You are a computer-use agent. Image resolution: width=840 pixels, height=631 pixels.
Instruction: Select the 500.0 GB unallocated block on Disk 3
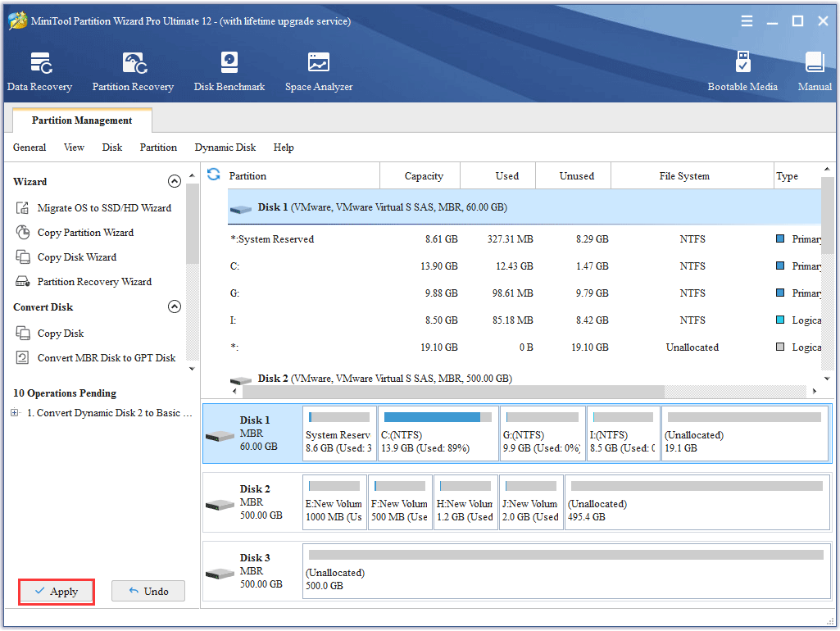point(566,571)
